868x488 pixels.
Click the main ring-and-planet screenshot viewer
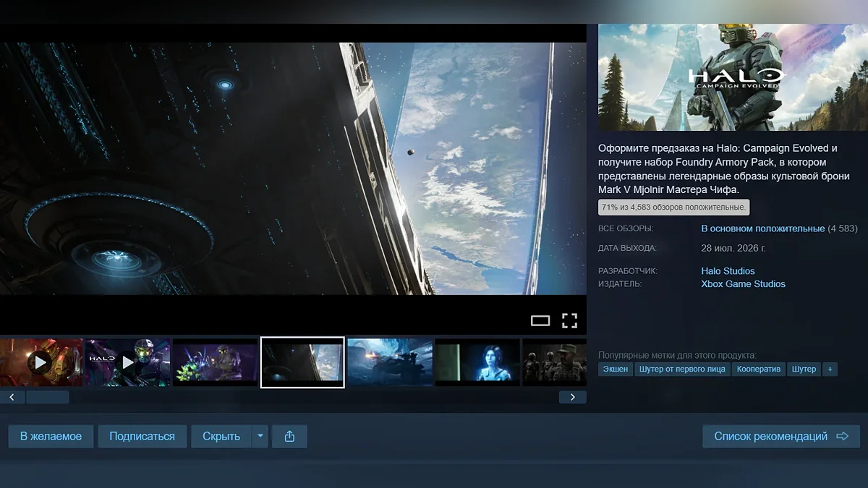click(x=293, y=168)
